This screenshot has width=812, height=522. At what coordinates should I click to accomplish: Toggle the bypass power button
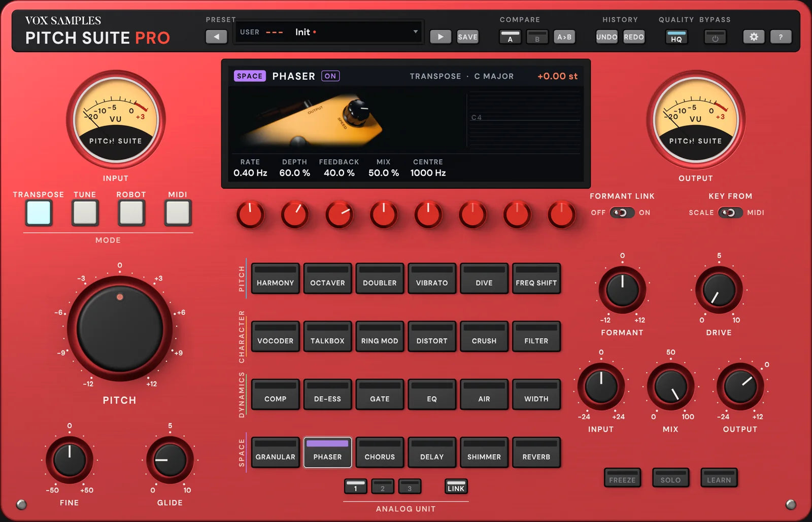[715, 37]
